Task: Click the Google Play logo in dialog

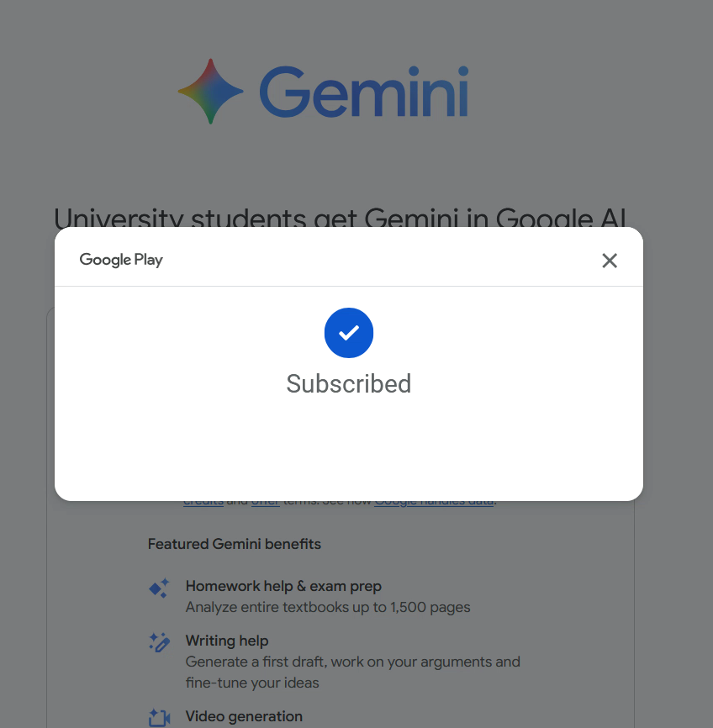Action: [121, 260]
